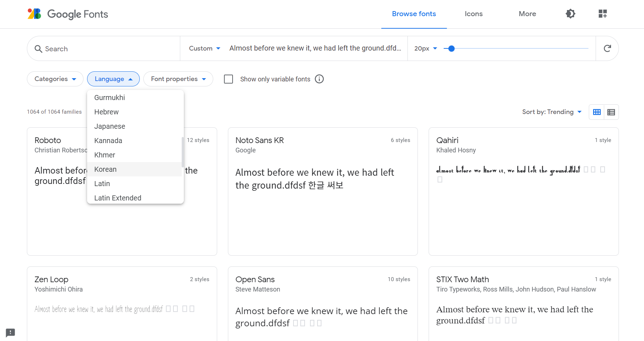The image size is (644, 341).
Task: Click the language list scrollbar
Action: pos(183,152)
